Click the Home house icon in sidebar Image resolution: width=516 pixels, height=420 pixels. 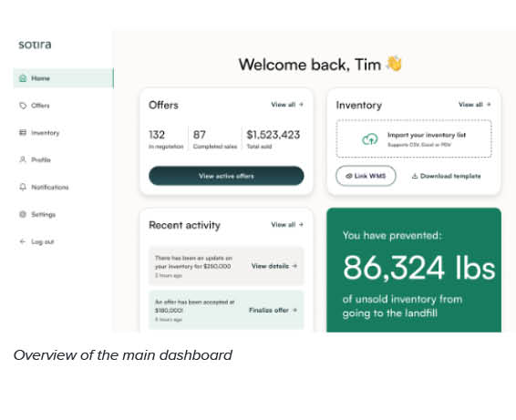pyautogui.click(x=23, y=78)
